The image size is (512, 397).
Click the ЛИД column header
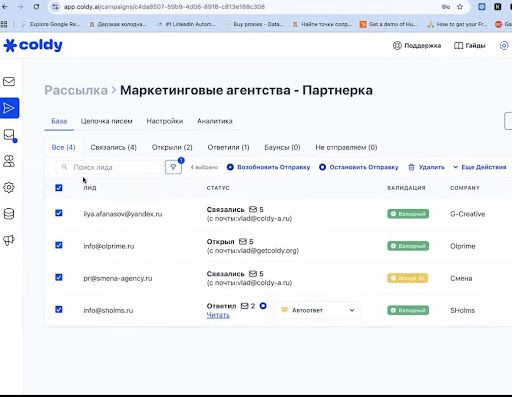click(90, 188)
